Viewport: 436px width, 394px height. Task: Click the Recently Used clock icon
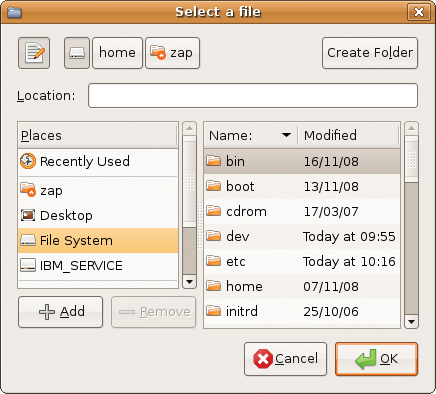[28, 161]
